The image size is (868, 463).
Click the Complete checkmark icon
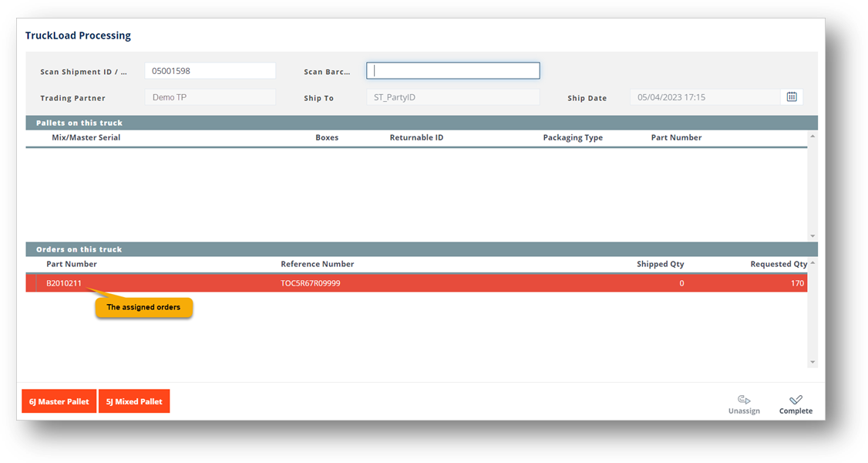pos(796,400)
